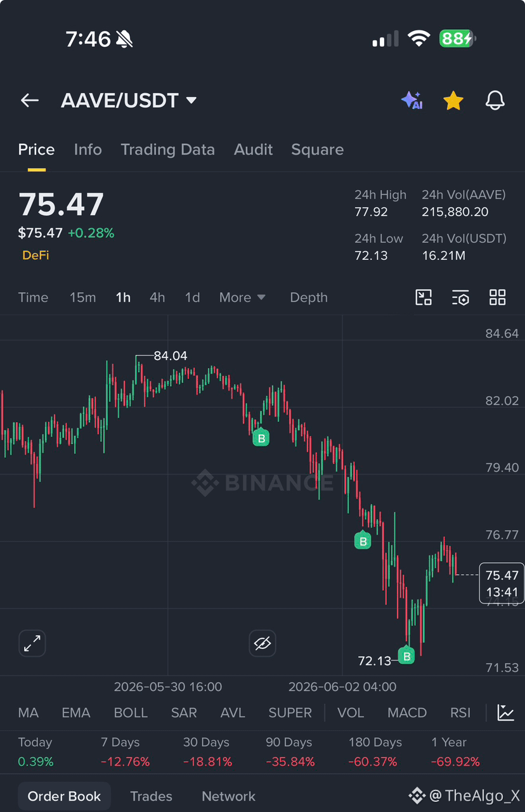Open price alert bell icon

(x=495, y=100)
